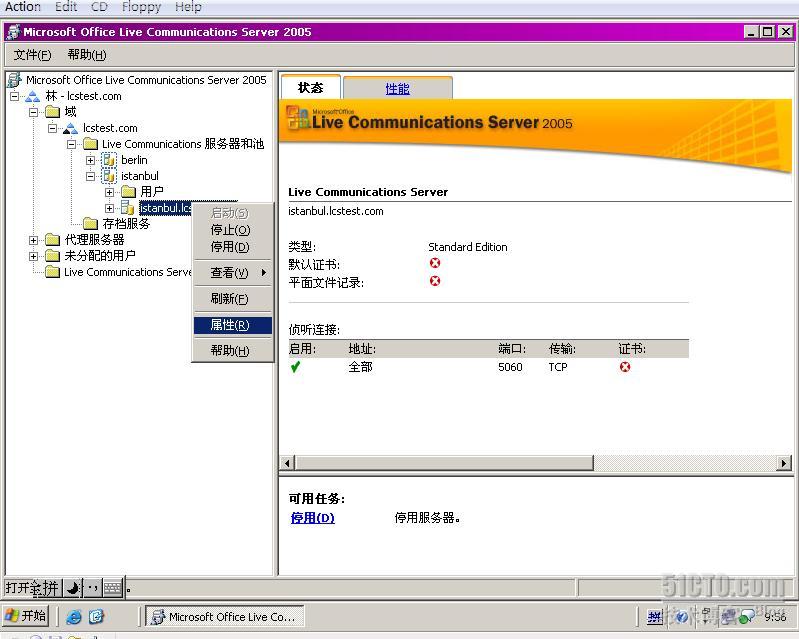Collapse the 域 tree node
The height and width of the screenshot is (639, 799).
[x=34, y=112]
